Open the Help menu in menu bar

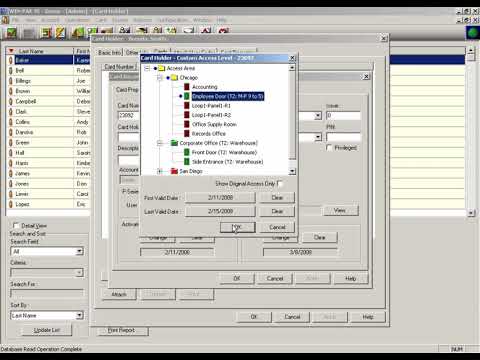pos(222,20)
